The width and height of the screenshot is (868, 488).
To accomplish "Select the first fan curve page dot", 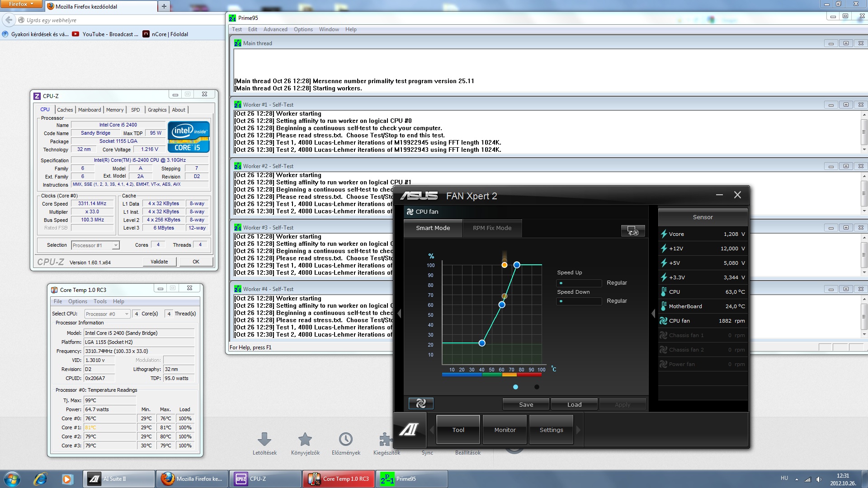I will [515, 387].
